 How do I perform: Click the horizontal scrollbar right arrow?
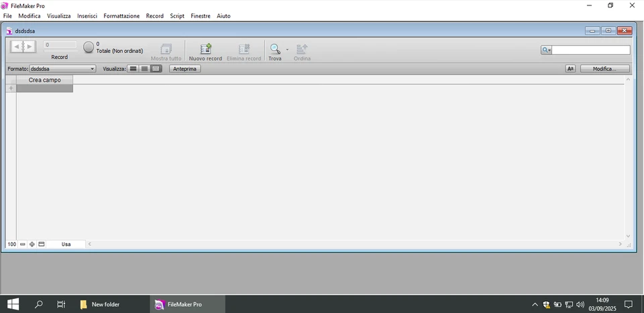click(621, 244)
